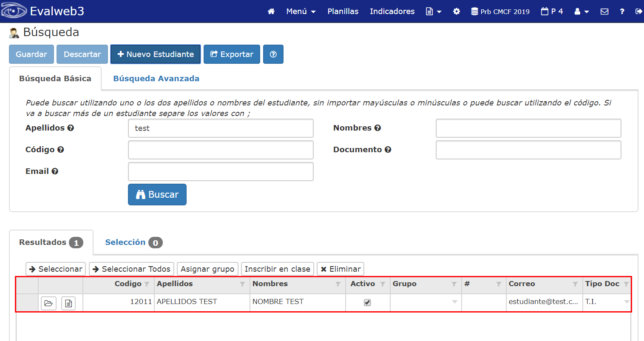Open Prb CMCF 2019 database selector
Viewport: 644px width, 341px height.
tap(500, 11)
